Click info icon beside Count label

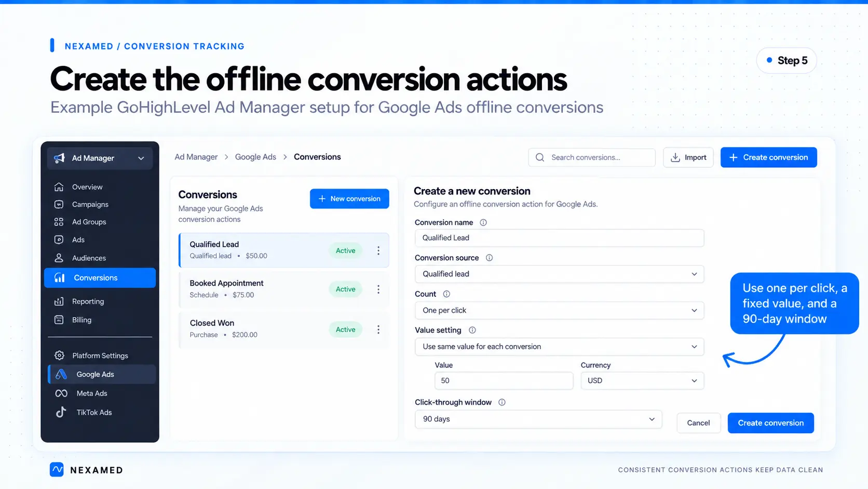pos(446,294)
